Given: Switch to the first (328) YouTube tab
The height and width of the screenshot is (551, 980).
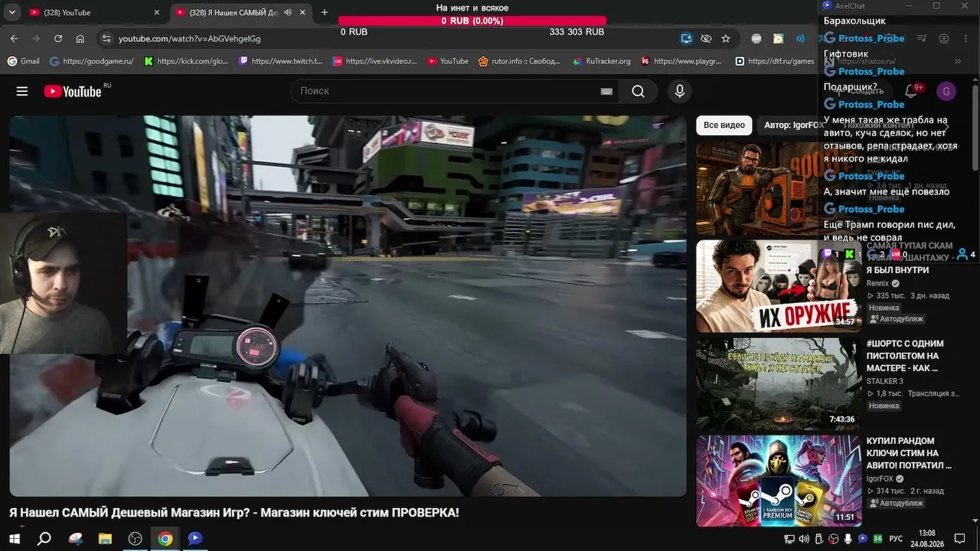Looking at the screenshot, I should tap(92, 12).
